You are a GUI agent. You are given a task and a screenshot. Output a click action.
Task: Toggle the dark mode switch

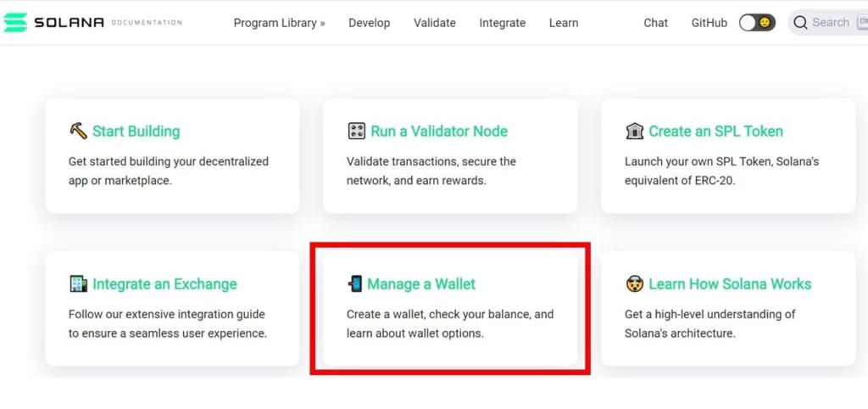757,23
